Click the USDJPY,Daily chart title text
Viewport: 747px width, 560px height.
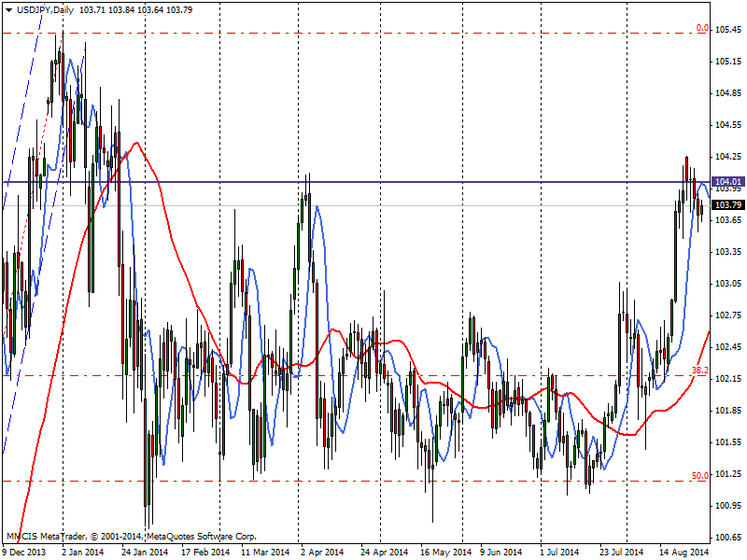pos(45,10)
